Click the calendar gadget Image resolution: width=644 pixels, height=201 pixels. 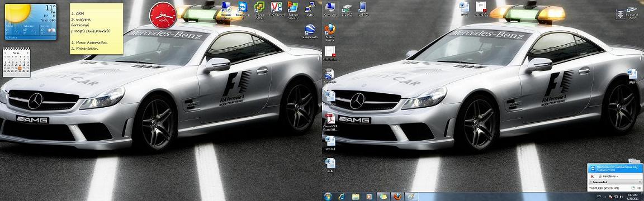(x=16, y=62)
